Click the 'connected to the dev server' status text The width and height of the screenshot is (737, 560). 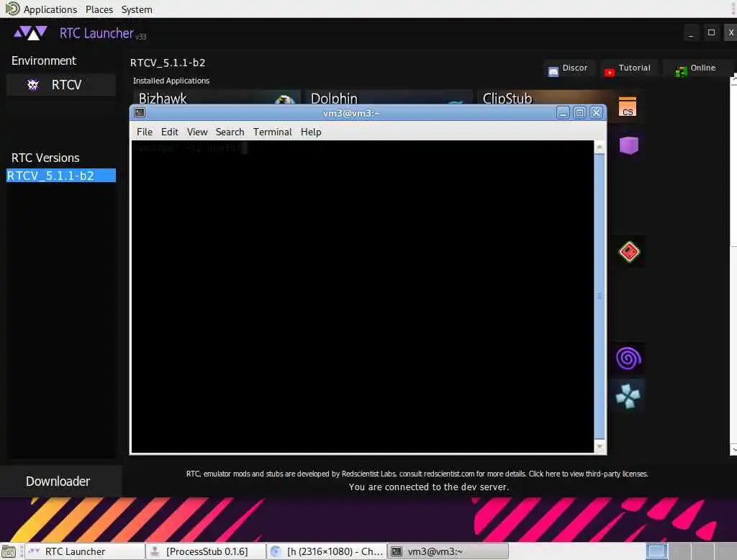[429, 487]
